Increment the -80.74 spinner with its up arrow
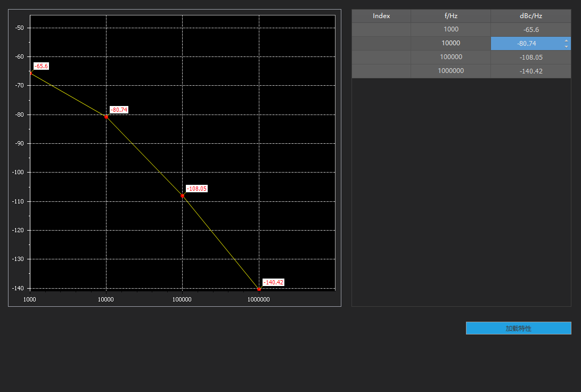Screen dimensions: 581x392 (x=566, y=41)
